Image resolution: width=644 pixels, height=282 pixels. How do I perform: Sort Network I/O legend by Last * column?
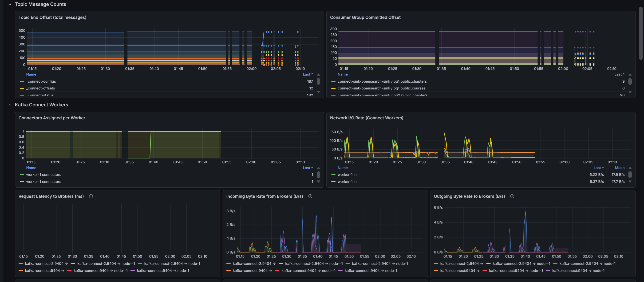598,168
